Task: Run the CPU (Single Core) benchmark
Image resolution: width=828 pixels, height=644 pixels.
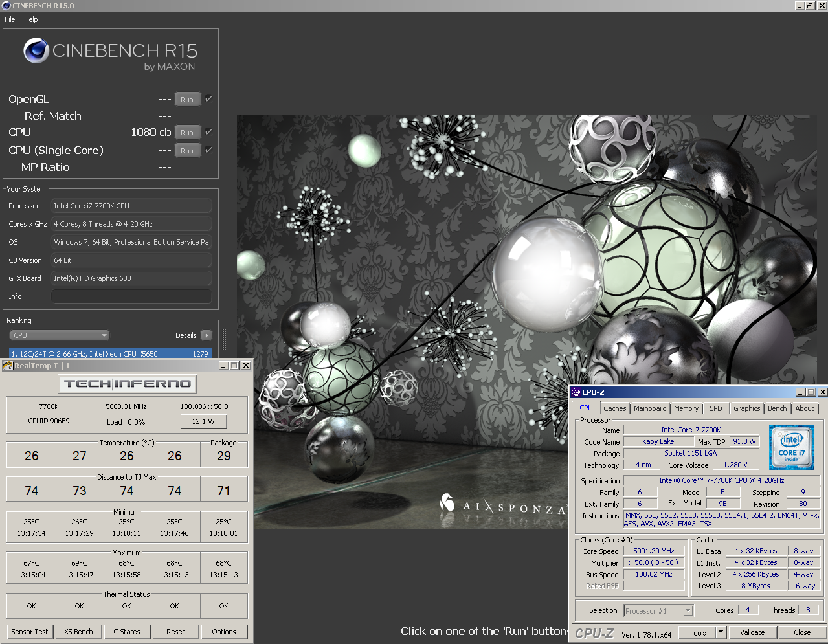Action: (x=187, y=151)
